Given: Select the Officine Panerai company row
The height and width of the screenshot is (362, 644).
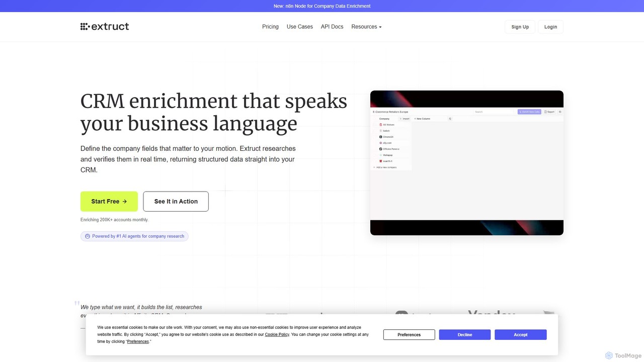Looking at the screenshot, I should point(391,149).
